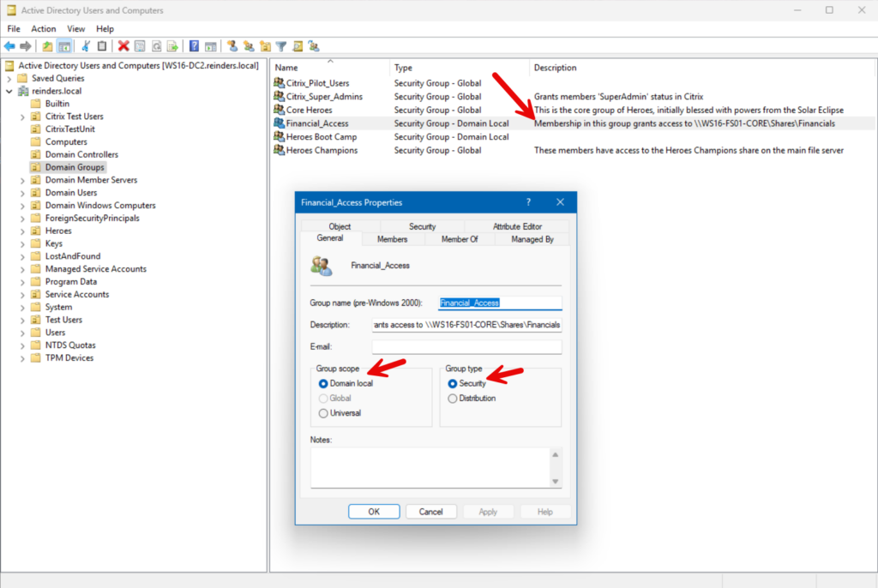Select the Domain local group scope
This screenshot has height=588, width=878.
[x=323, y=384]
